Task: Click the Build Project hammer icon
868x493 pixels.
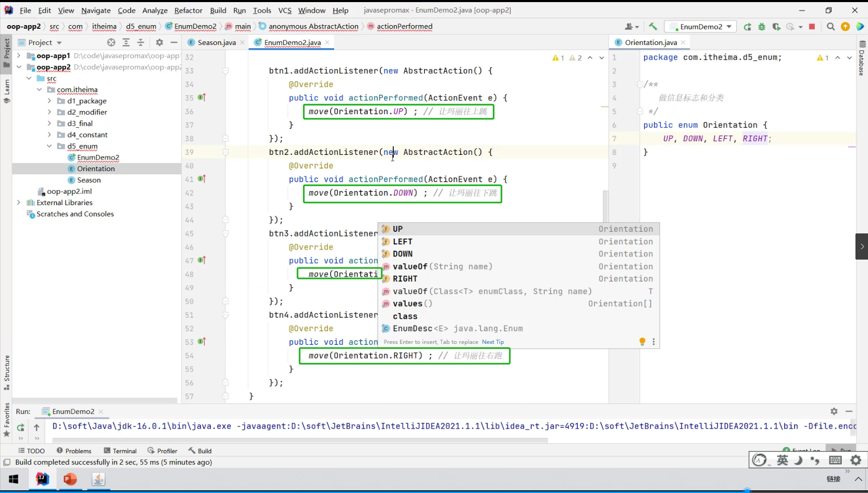Action: pyautogui.click(x=653, y=27)
